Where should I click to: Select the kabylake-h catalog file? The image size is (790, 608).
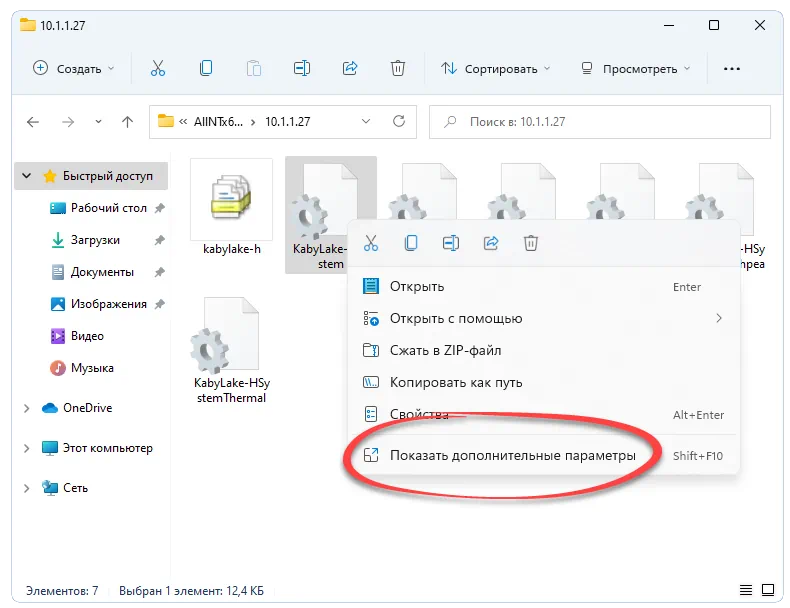coord(232,208)
